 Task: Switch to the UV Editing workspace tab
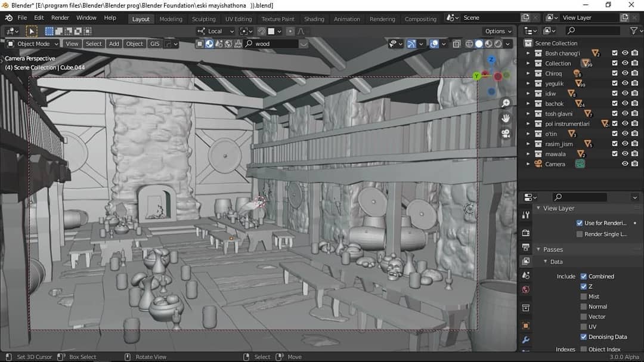click(238, 19)
